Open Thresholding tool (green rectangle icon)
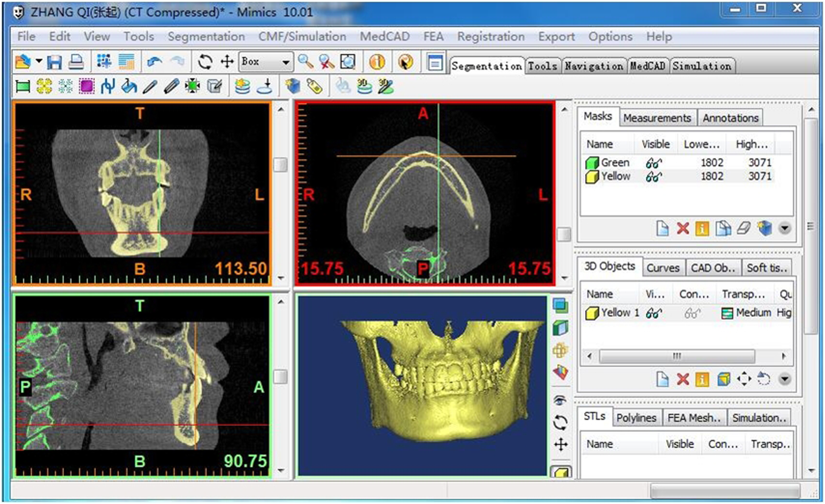 pyautogui.click(x=22, y=87)
